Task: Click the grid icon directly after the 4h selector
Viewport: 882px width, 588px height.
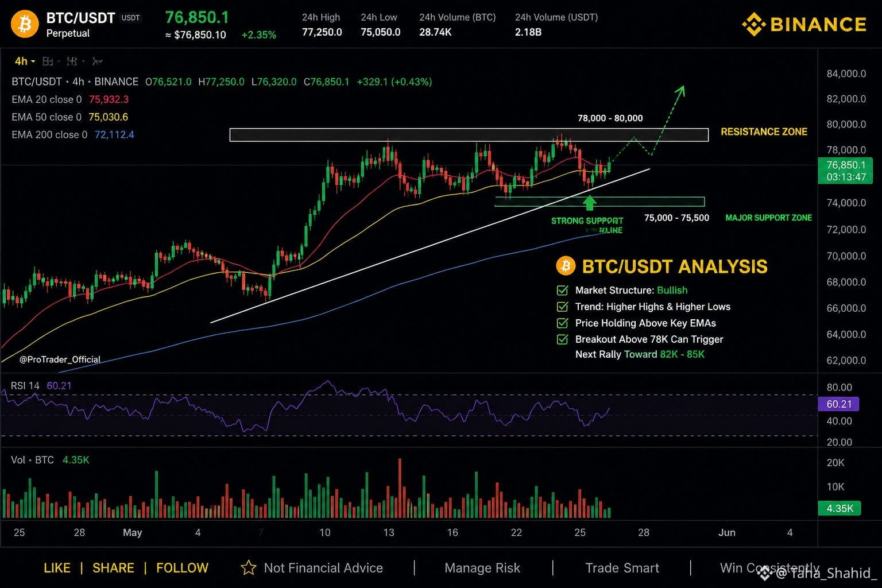Action: 48,61
